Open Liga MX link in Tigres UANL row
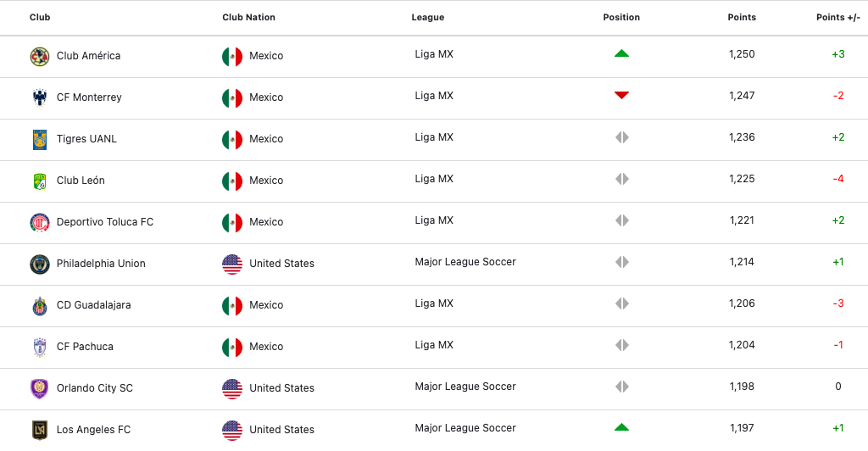 click(x=434, y=137)
